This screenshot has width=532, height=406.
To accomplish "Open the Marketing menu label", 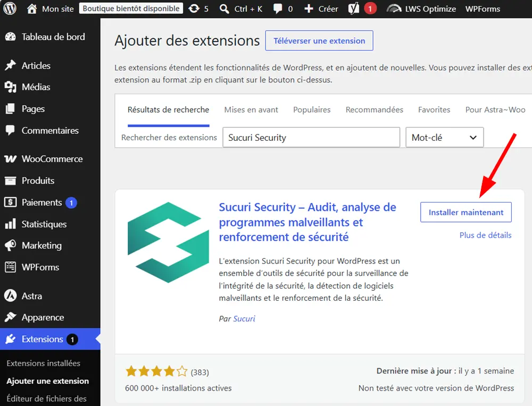I will (x=41, y=246).
